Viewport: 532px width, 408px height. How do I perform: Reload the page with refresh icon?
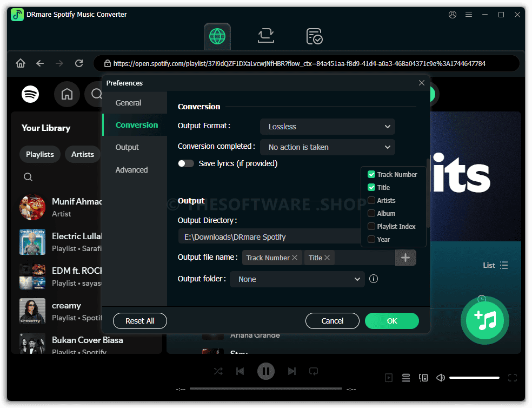click(79, 63)
